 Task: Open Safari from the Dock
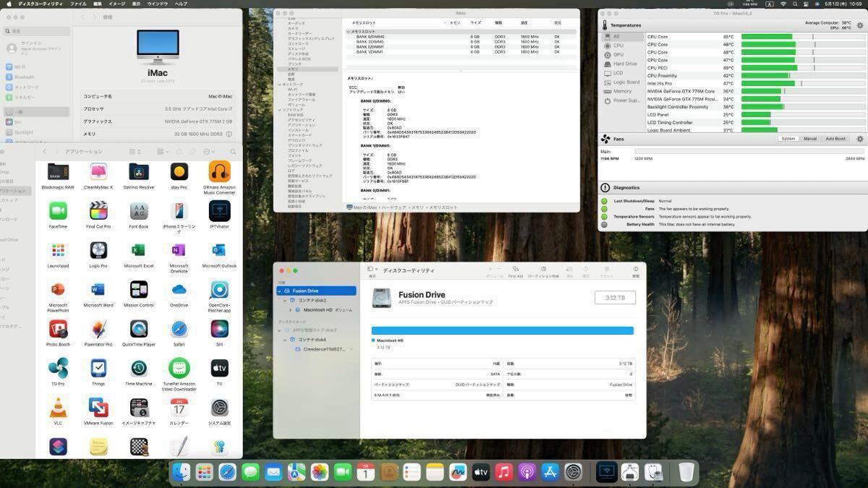(x=227, y=473)
